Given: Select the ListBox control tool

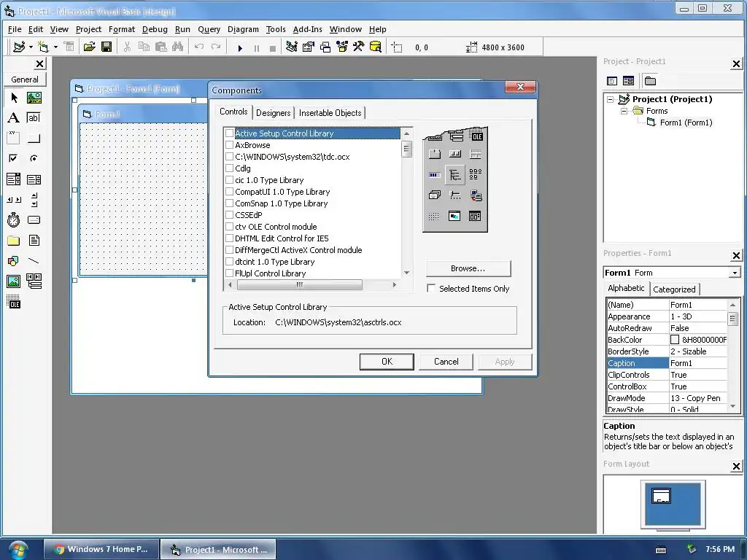Looking at the screenshot, I should (34, 179).
